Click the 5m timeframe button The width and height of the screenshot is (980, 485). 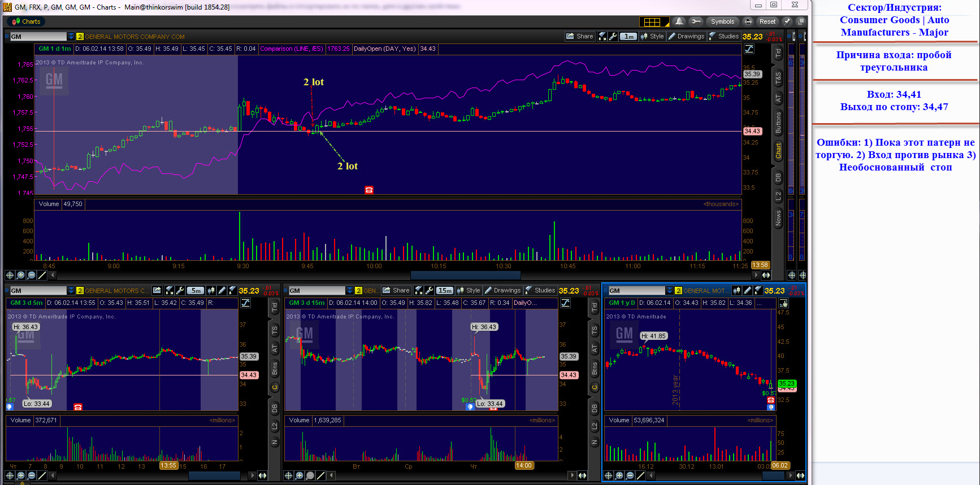[196, 291]
